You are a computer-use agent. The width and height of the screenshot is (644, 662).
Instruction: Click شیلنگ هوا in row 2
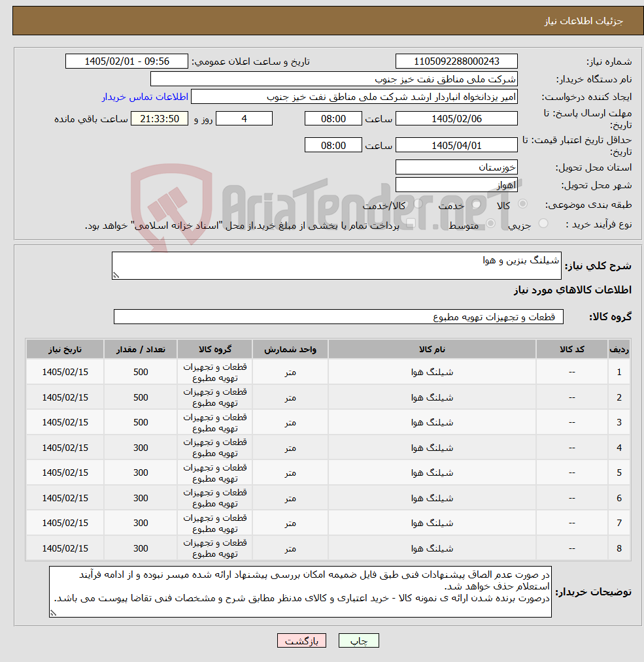432,397
